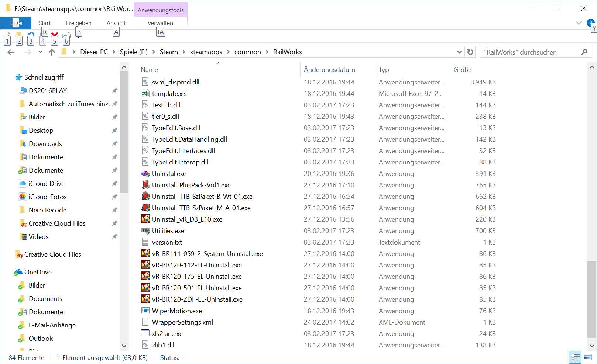Expand the chevron after steamapps breadcrumb
Screen dimensions: 597x364
(228, 52)
